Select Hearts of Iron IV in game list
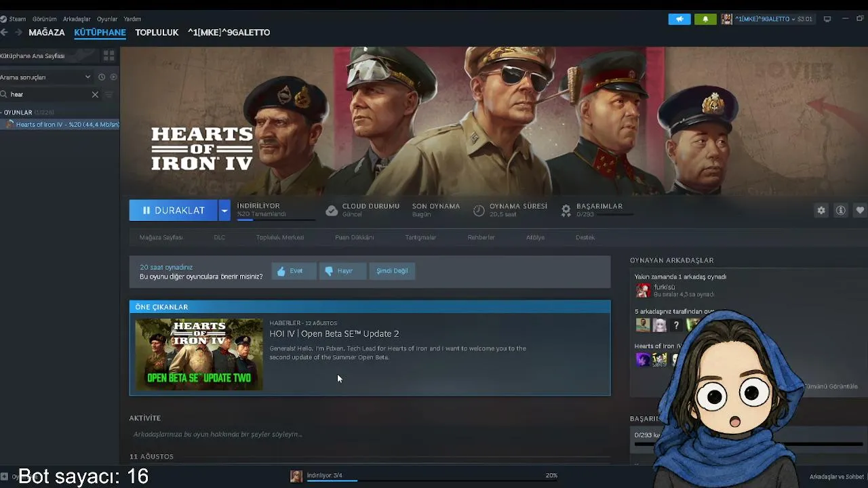 point(60,125)
